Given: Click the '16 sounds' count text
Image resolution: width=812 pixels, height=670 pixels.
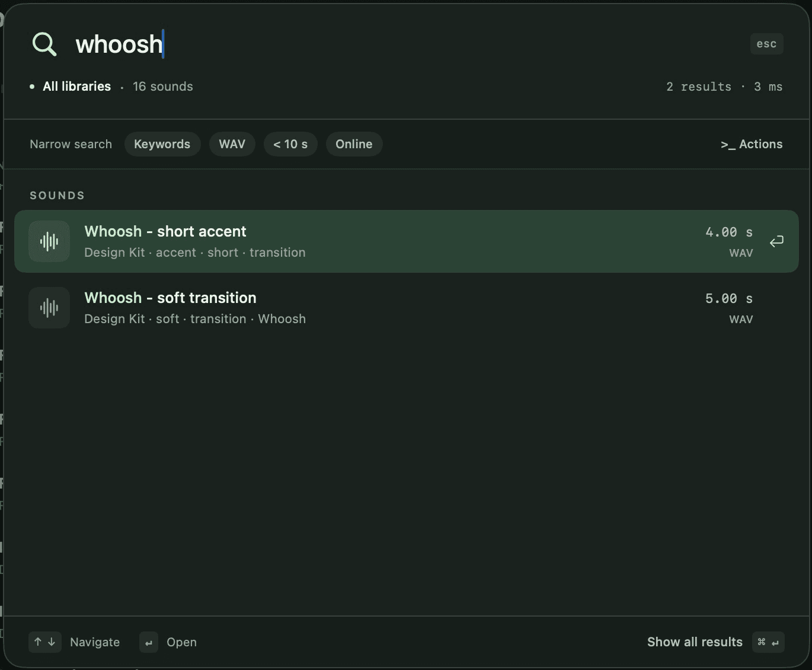Looking at the screenshot, I should click(163, 87).
